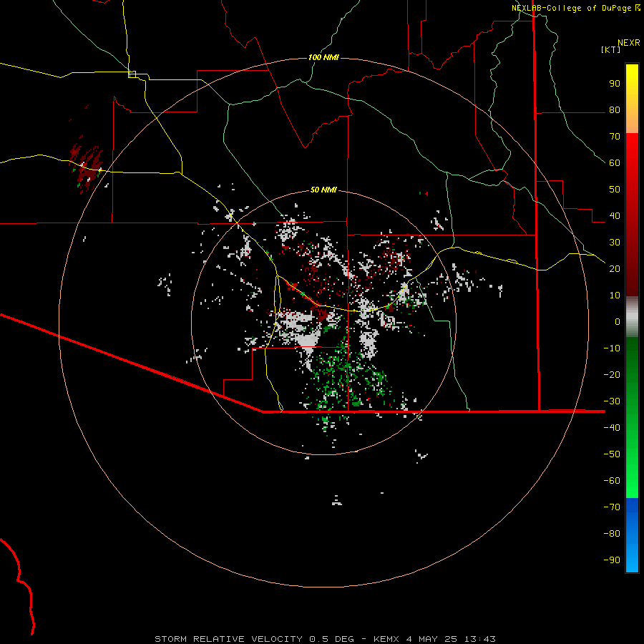Click the 10 value on the velocity scale

(x=615, y=296)
